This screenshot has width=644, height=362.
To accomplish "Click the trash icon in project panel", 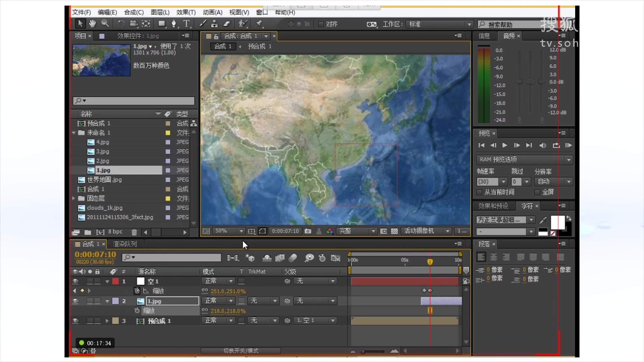I will tap(134, 232).
